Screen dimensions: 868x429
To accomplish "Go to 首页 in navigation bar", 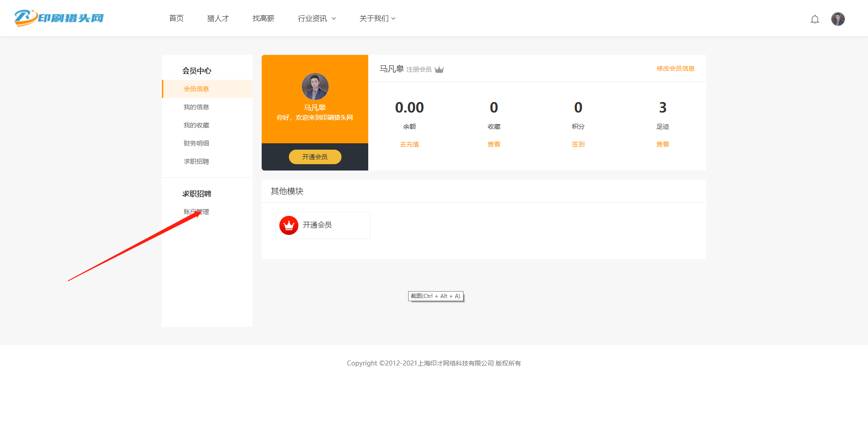I will pyautogui.click(x=176, y=19).
